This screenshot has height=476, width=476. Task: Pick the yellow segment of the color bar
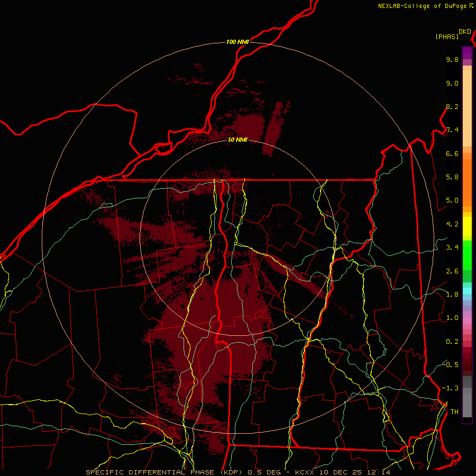tap(467, 226)
